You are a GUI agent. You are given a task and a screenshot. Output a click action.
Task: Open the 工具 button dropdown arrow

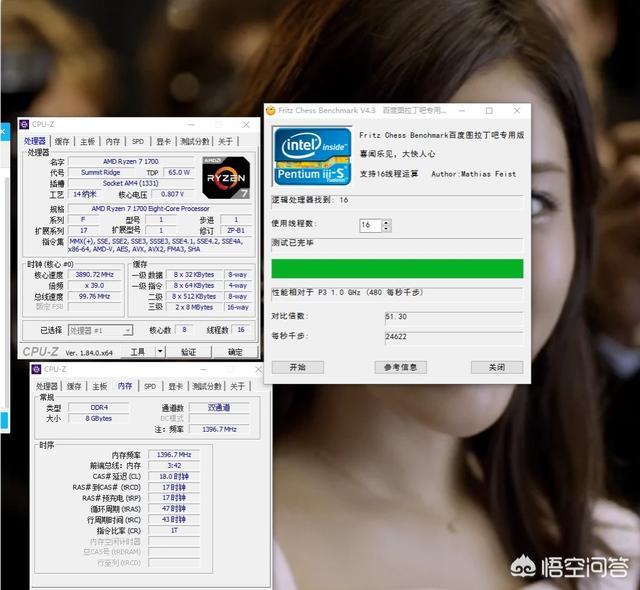pyautogui.click(x=160, y=351)
